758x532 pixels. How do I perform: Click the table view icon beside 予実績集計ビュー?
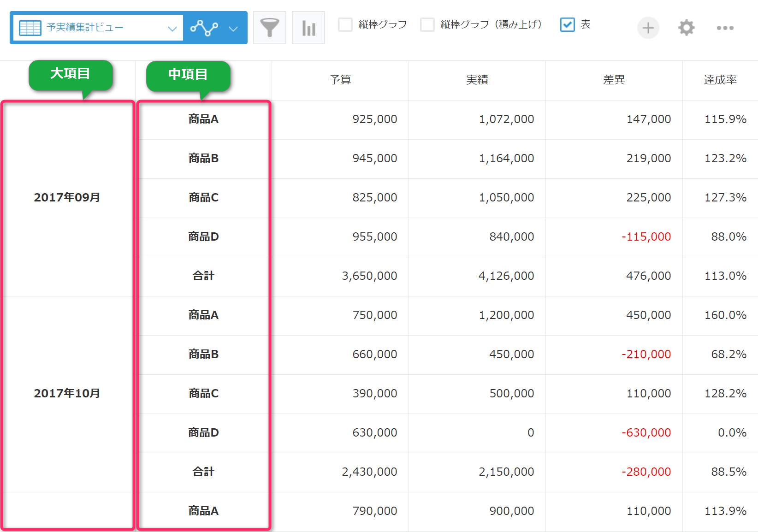tap(30, 28)
